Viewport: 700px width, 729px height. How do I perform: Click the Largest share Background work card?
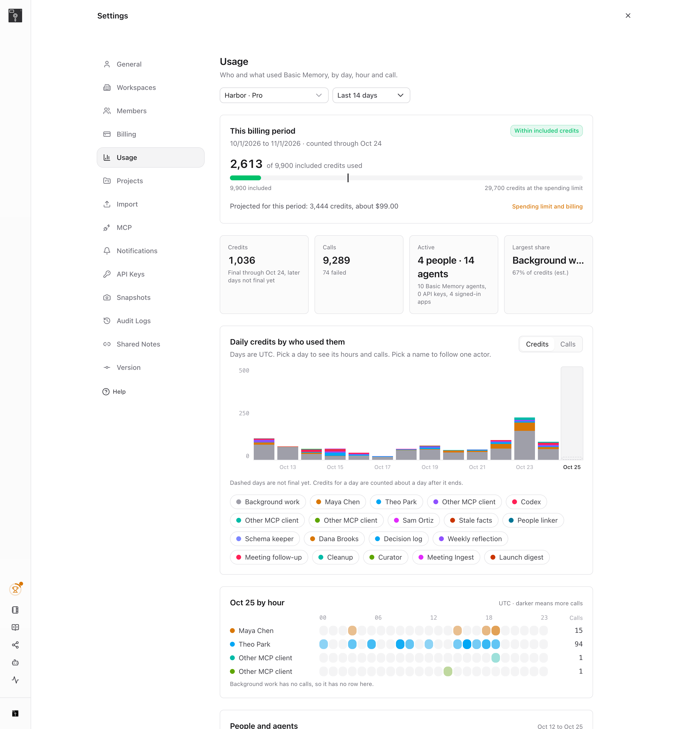(548, 275)
